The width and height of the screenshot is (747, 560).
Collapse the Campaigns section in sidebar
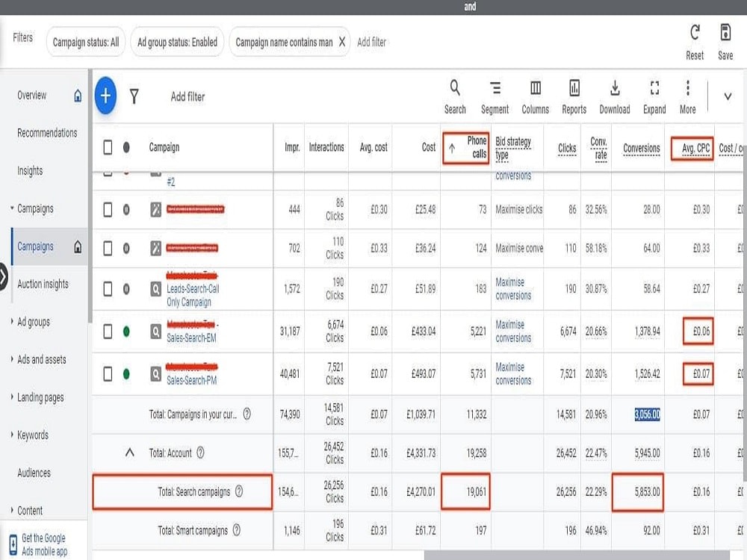point(12,208)
